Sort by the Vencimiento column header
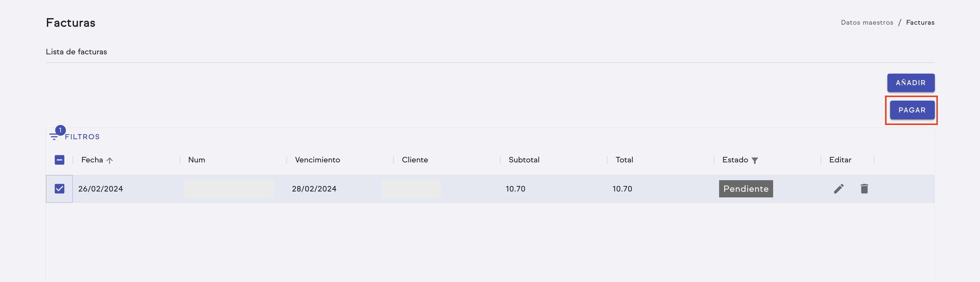This screenshot has width=980, height=282. click(x=317, y=160)
